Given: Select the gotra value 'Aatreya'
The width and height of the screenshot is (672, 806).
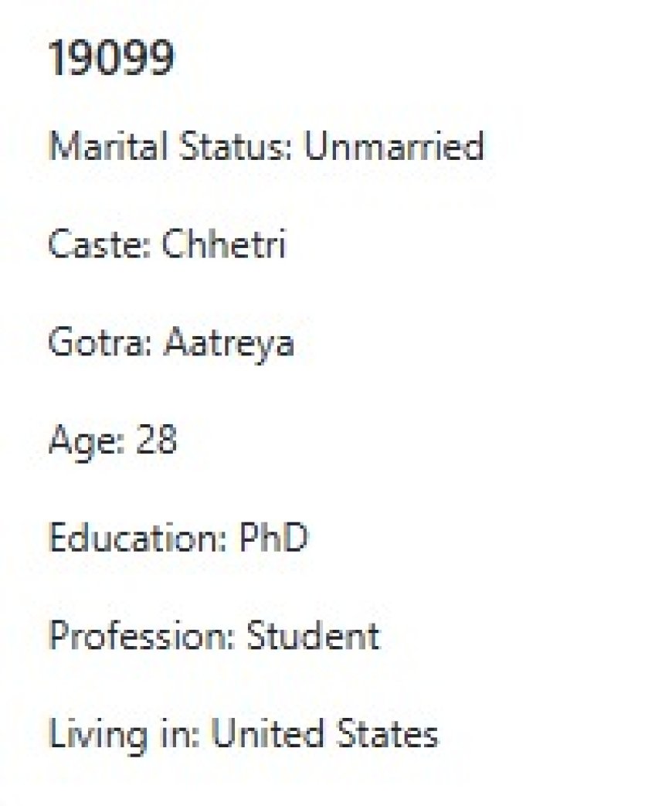Looking at the screenshot, I should [229, 342].
